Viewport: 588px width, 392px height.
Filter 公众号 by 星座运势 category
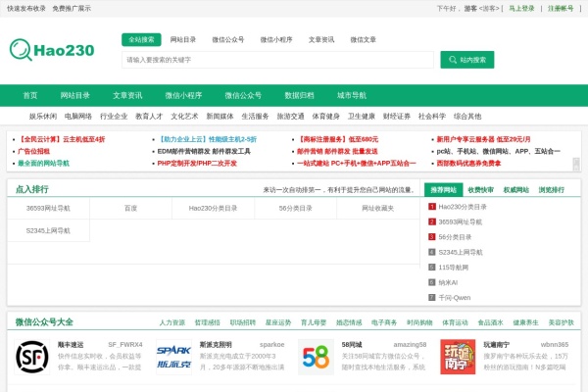pos(278,322)
